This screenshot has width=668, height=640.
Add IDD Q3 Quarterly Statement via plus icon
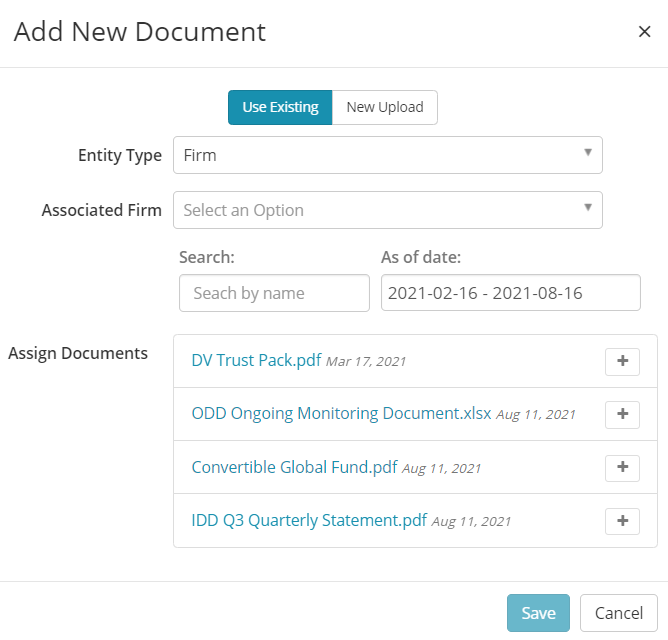pyautogui.click(x=622, y=521)
